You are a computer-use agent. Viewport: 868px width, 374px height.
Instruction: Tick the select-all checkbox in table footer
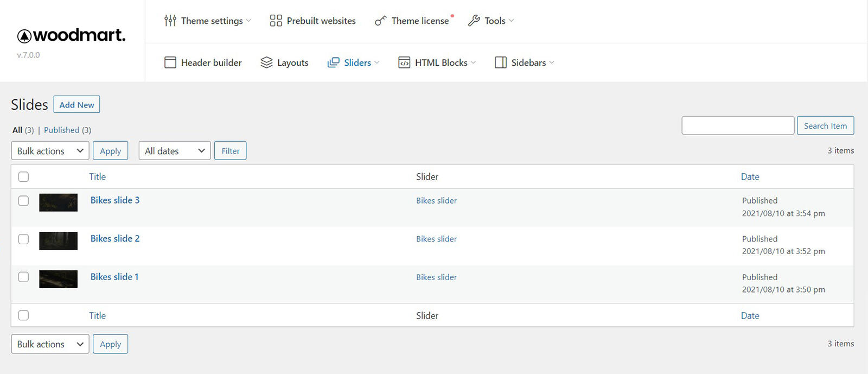click(23, 315)
